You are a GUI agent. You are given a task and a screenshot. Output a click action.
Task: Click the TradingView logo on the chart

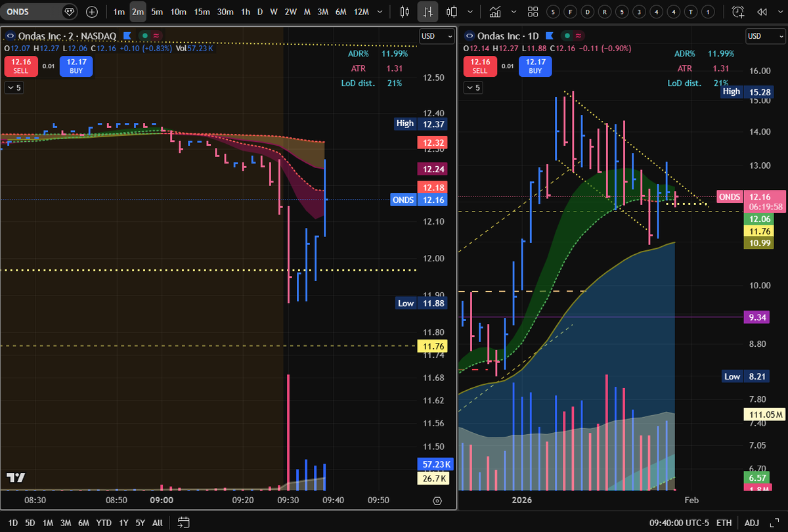pyautogui.click(x=16, y=477)
